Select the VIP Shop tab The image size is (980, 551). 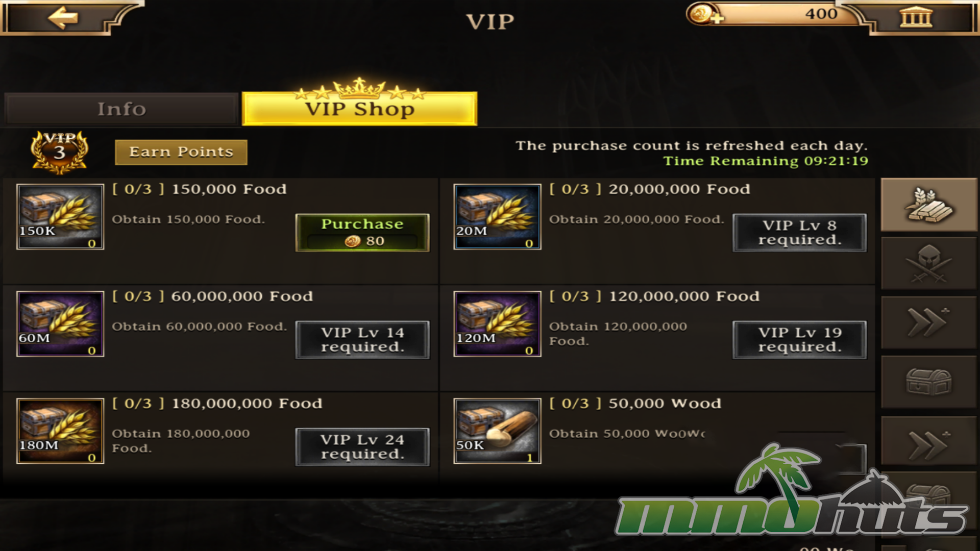click(359, 109)
